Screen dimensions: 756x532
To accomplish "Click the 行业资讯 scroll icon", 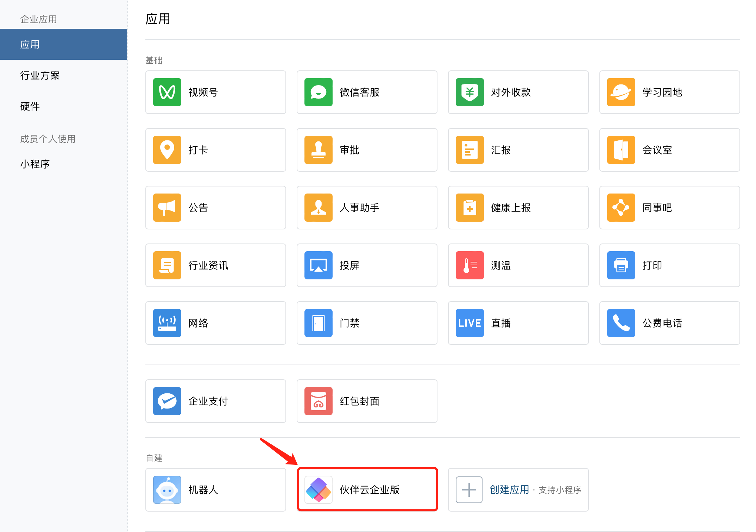I will coord(167,265).
